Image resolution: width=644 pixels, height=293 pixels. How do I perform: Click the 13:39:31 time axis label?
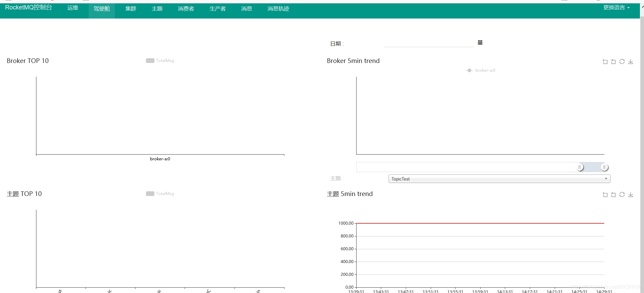coord(356,291)
